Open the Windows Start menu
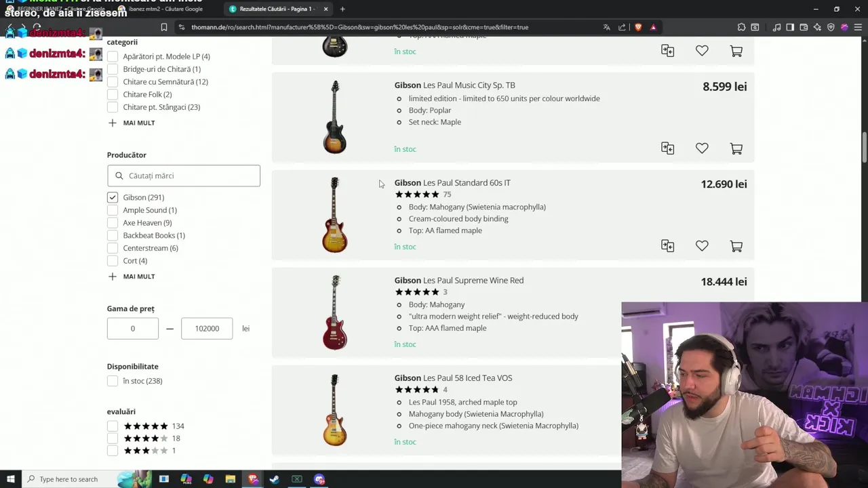The image size is (868, 488). (10, 479)
